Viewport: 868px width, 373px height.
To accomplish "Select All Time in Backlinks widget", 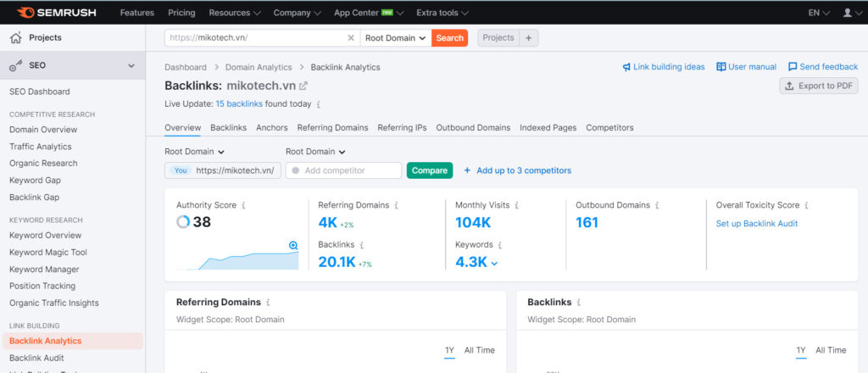I will (x=831, y=350).
